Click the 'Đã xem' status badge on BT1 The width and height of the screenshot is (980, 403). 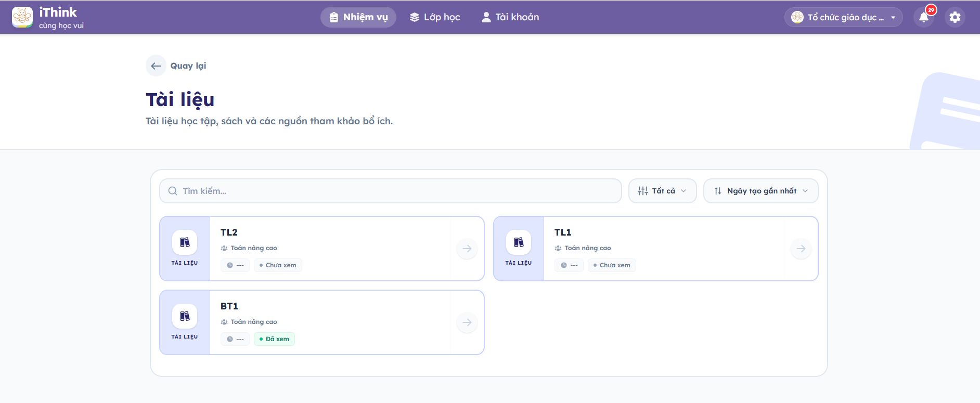click(274, 339)
